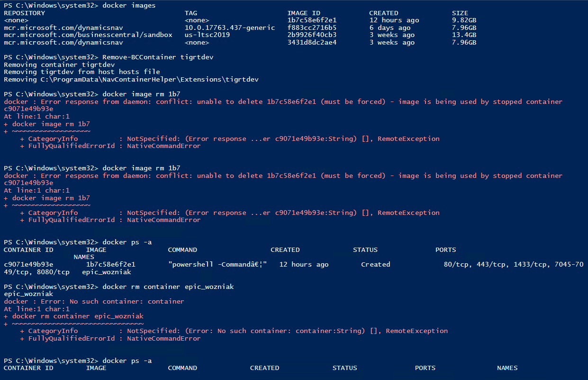The image size is (588, 380).
Task: Select the REPOSITORY column header
Action: point(24,13)
